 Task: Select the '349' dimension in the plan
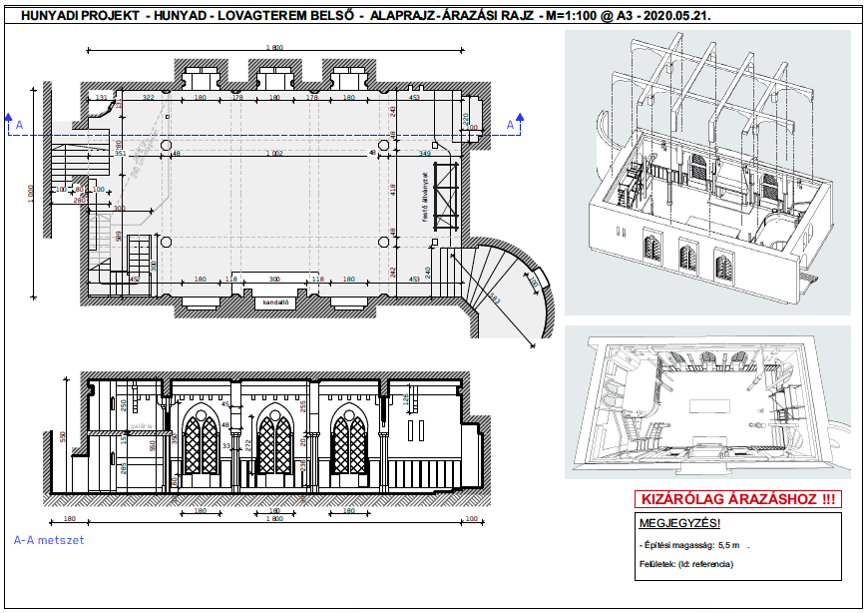coord(425,154)
